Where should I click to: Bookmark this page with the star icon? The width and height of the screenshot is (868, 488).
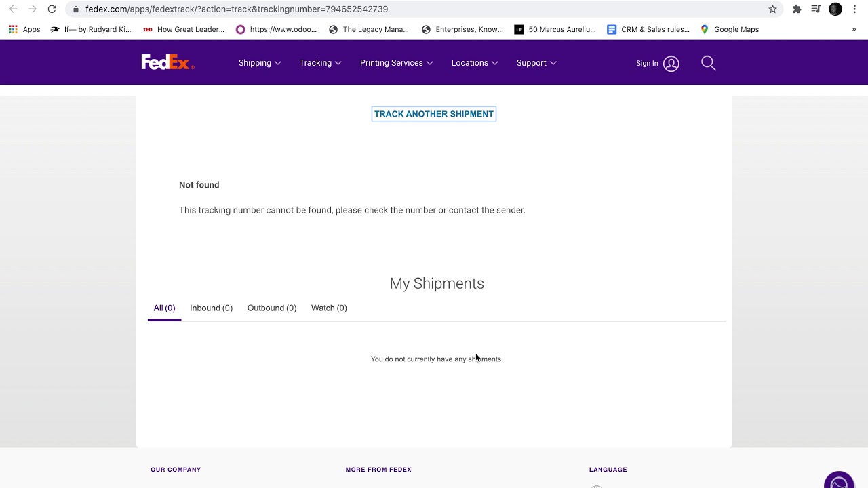click(772, 9)
